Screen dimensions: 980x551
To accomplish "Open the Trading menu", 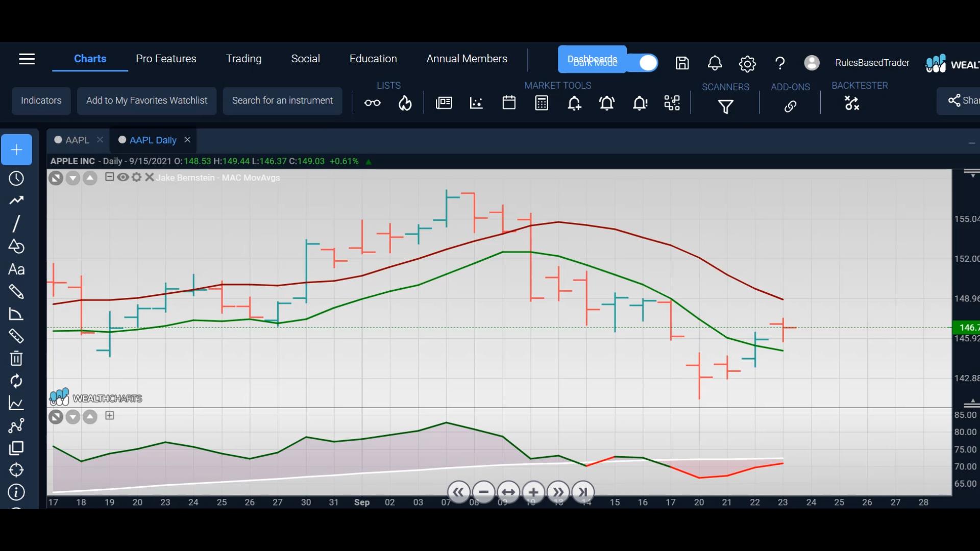I will (243, 59).
